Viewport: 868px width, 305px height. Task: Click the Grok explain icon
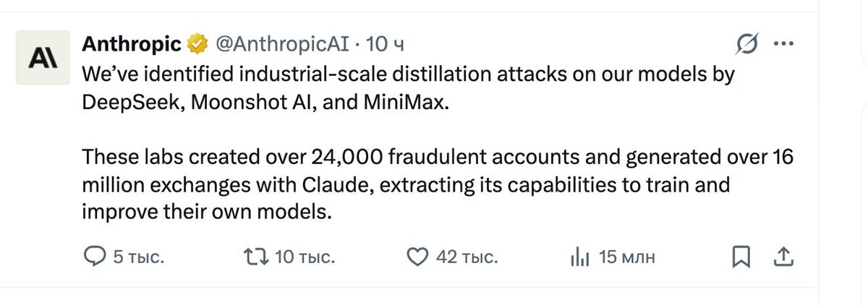point(746,45)
